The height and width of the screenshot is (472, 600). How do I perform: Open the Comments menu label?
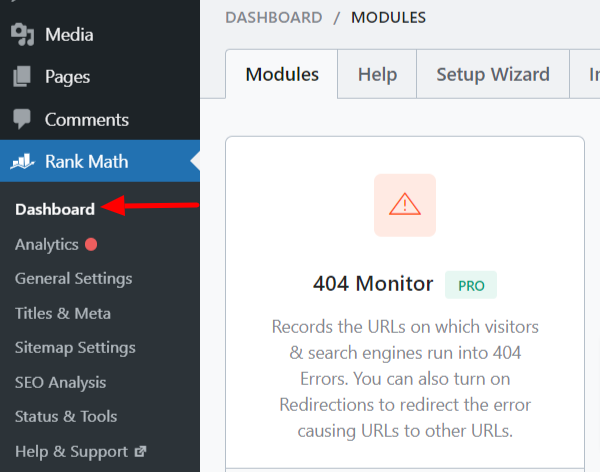[87, 119]
